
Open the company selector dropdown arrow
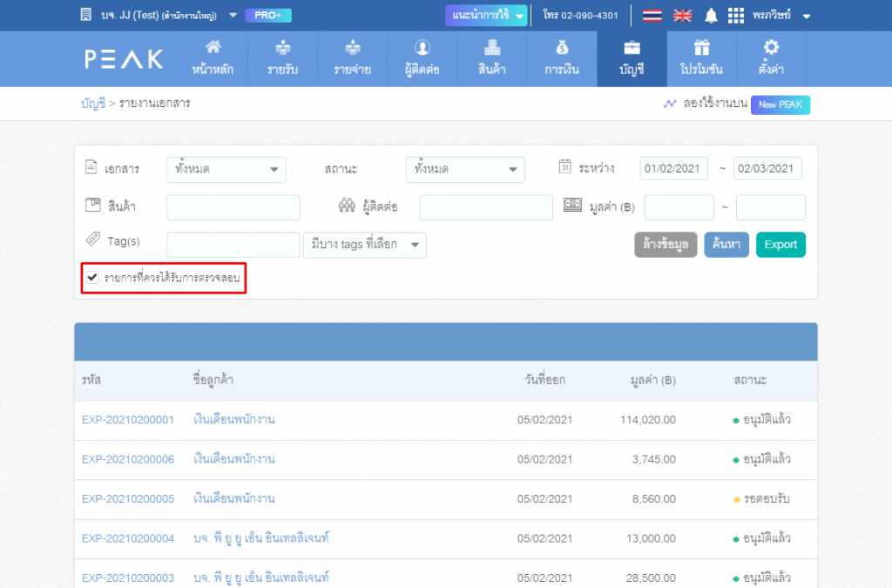233,16
